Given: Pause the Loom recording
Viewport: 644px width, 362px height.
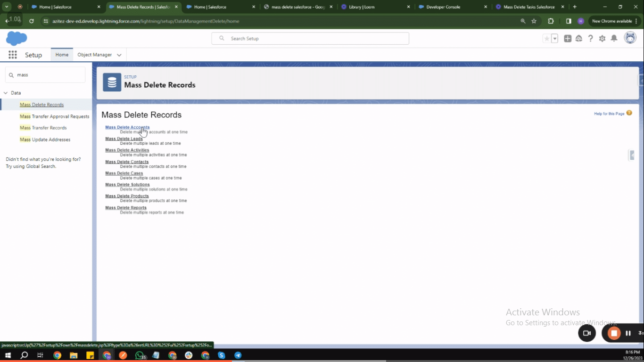Looking at the screenshot, I should 628,333.
